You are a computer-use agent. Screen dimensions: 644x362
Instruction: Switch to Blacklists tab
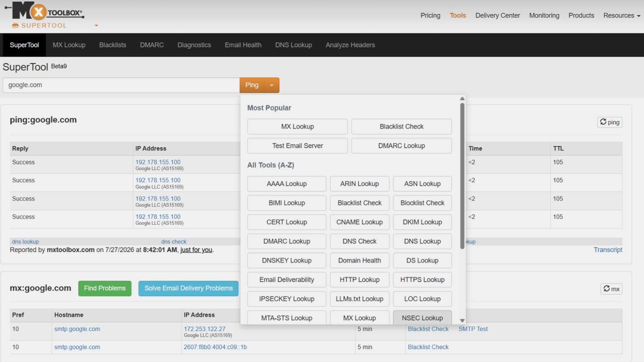pos(112,45)
